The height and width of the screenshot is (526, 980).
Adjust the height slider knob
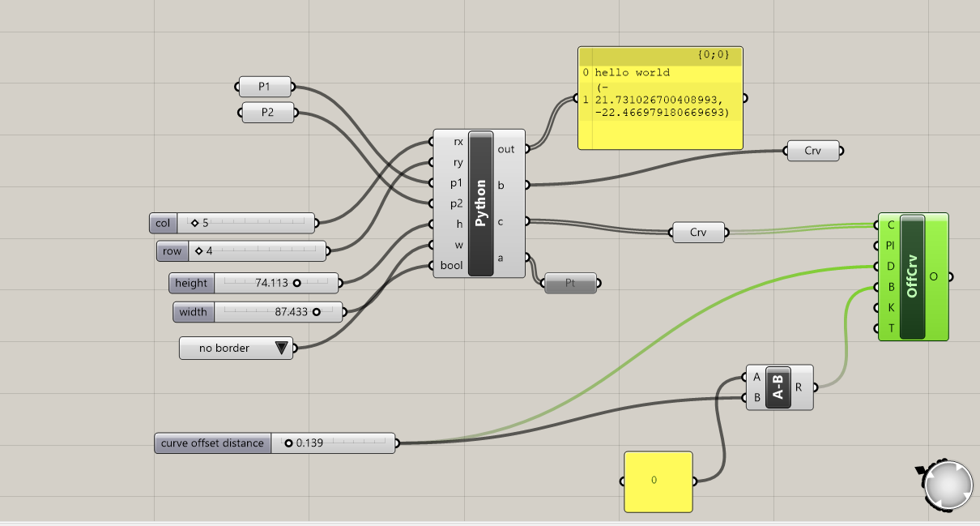[x=298, y=283]
